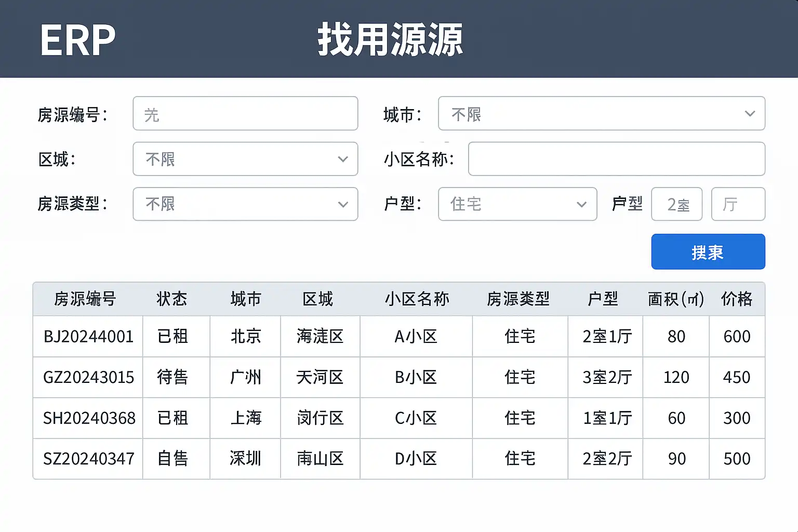Click the 厅 hall count field
This screenshot has width=798, height=532.
pyautogui.click(x=738, y=204)
